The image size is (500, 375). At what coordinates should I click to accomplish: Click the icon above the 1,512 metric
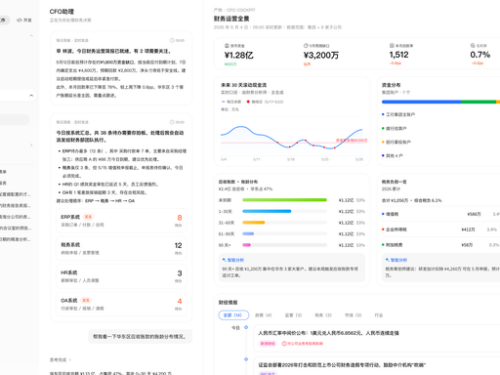point(392,46)
